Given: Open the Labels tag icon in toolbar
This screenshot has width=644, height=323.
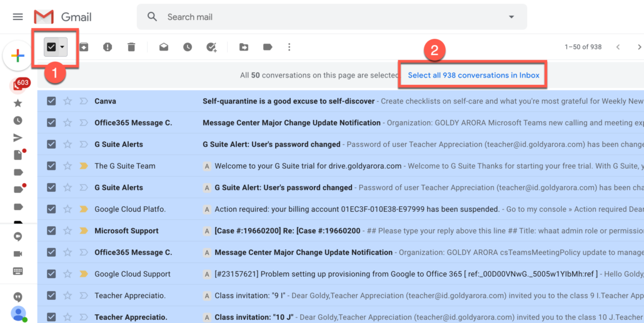Looking at the screenshot, I should 268,47.
